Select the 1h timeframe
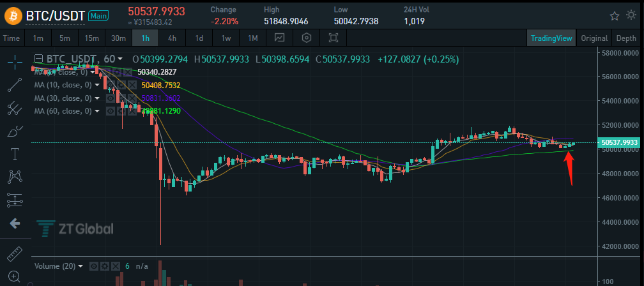Viewport: 644px width, 286px height. point(146,38)
